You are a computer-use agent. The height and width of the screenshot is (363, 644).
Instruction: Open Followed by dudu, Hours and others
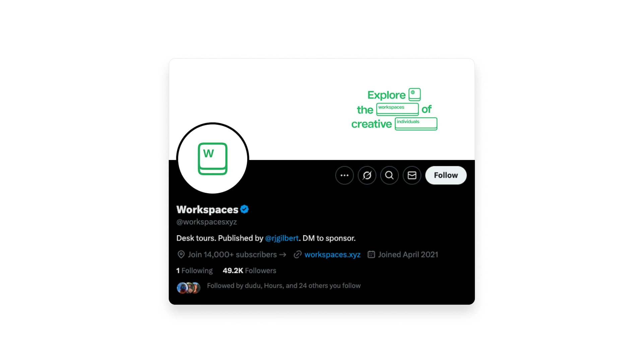click(x=283, y=286)
